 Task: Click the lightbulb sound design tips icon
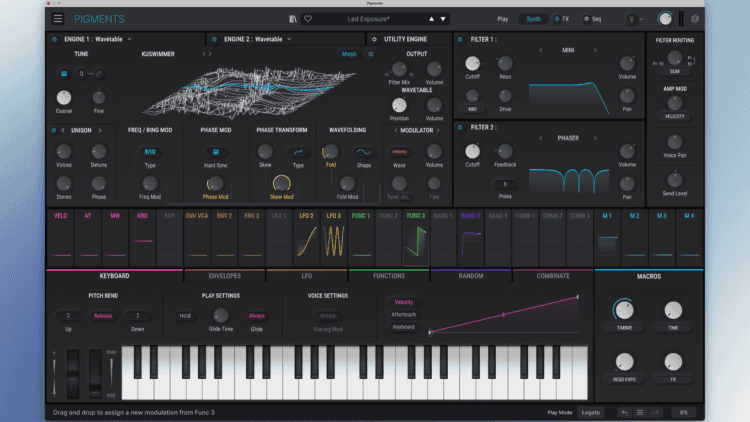pyautogui.click(x=631, y=19)
